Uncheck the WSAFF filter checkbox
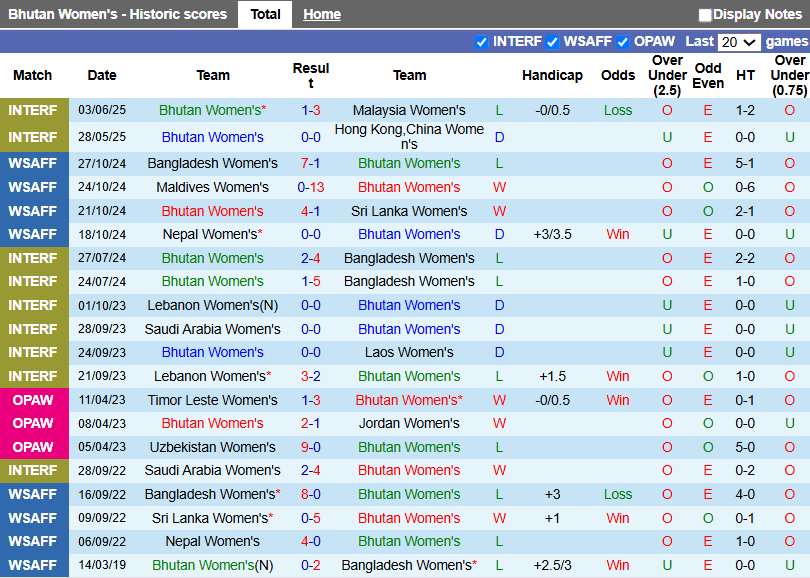Screen dimensions: 810x578 pos(552,42)
